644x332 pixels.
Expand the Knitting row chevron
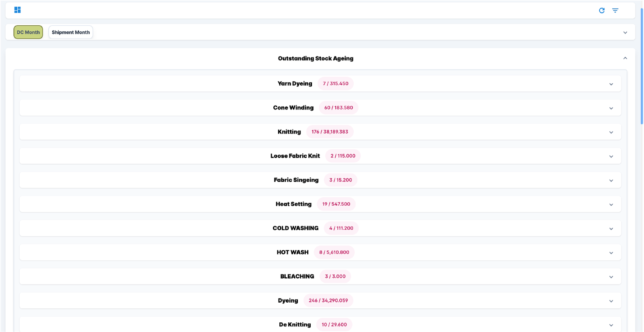coord(611,132)
